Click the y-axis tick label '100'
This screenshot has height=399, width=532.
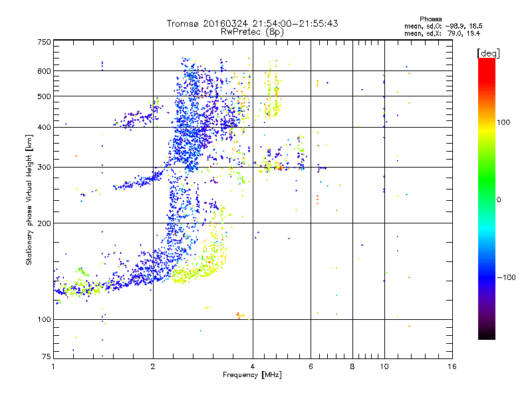(x=45, y=320)
